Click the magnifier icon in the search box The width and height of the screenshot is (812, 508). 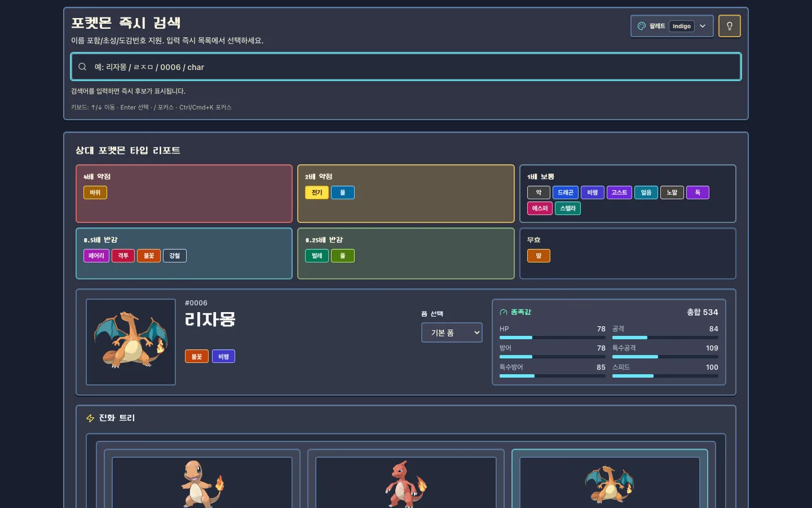82,67
